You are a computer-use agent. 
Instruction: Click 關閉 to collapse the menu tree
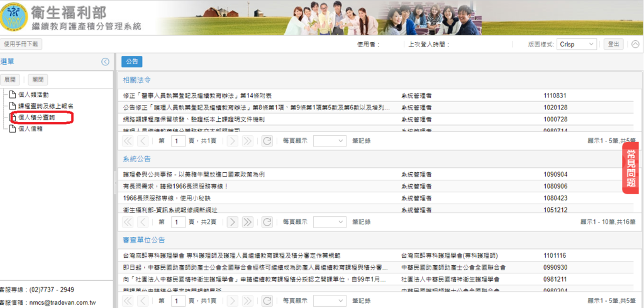(38, 80)
